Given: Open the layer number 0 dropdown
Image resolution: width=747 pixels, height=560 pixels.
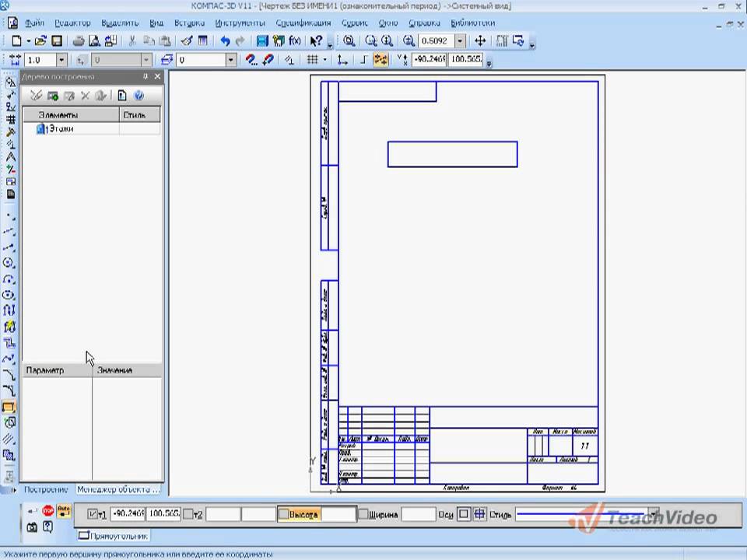Looking at the screenshot, I should pos(230,60).
